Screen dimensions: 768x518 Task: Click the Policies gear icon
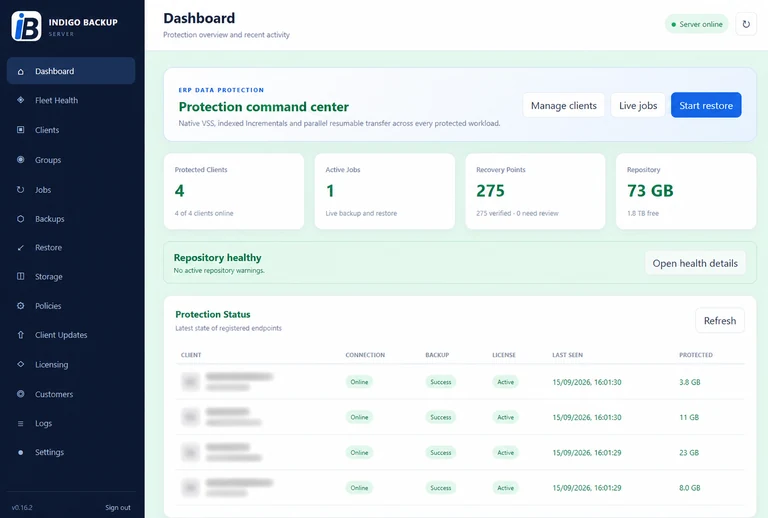click(21, 306)
